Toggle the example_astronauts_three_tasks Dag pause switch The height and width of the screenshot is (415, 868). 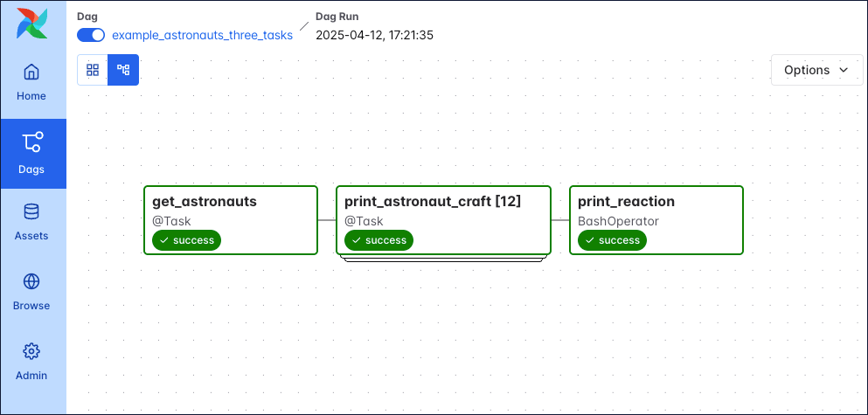[x=91, y=35]
